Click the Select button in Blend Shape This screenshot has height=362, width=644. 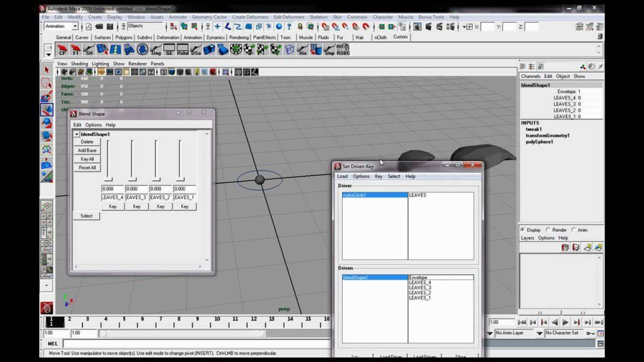point(86,216)
